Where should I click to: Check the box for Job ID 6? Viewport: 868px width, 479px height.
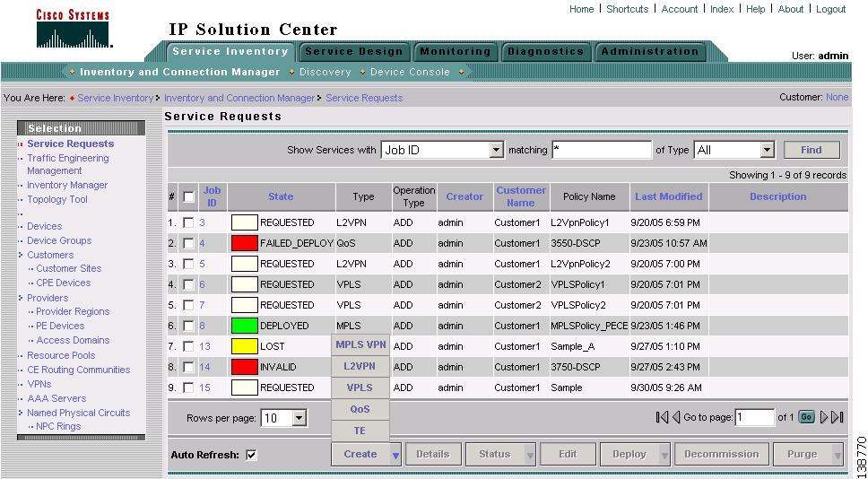(x=188, y=284)
